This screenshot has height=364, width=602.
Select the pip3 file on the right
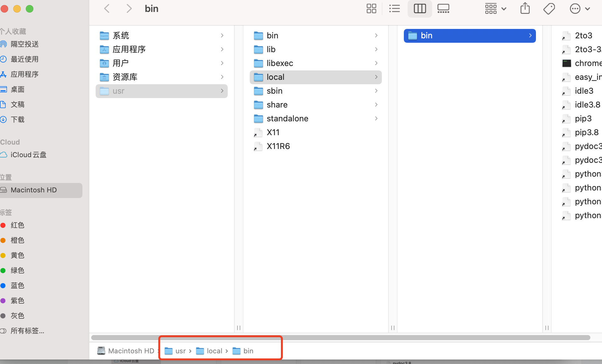pos(583,119)
